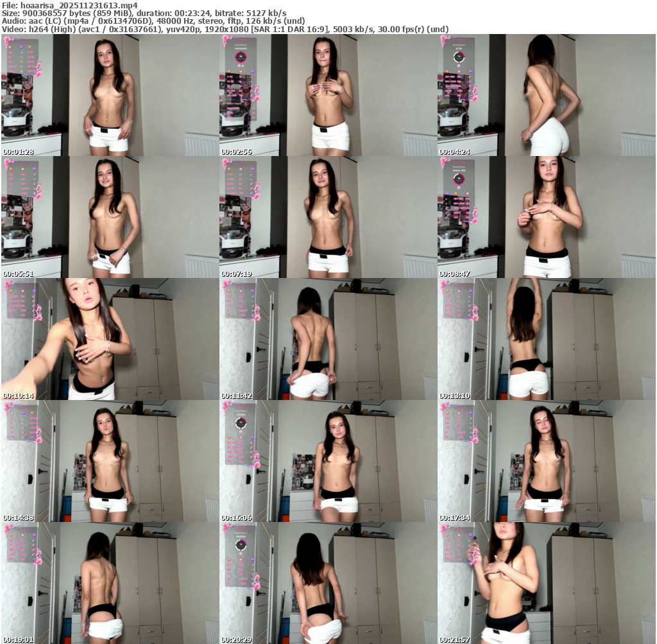Choose the frame stamped 00:14:38
657x644 pixels.
click(110, 461)
